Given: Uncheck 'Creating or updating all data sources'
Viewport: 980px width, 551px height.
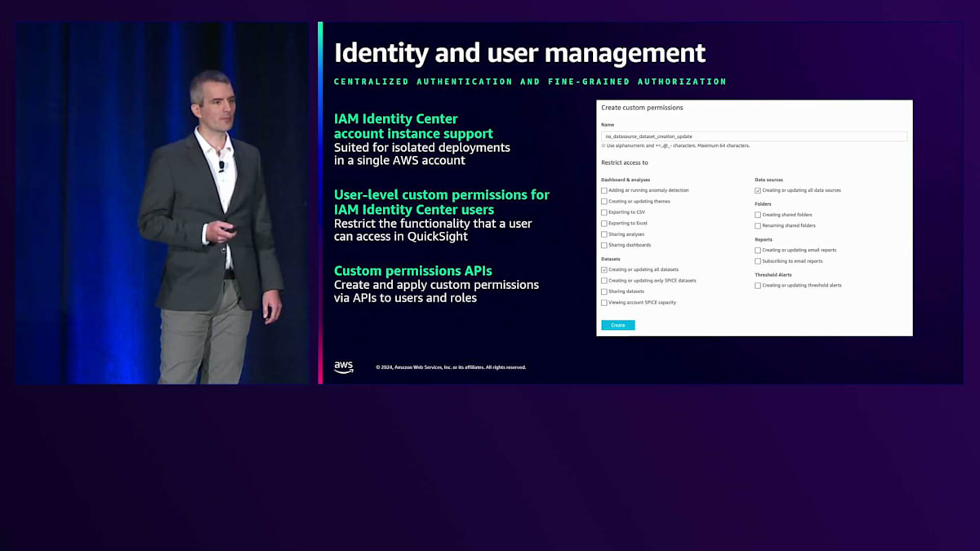Looking at the screenshot, I should coord(758,190).
